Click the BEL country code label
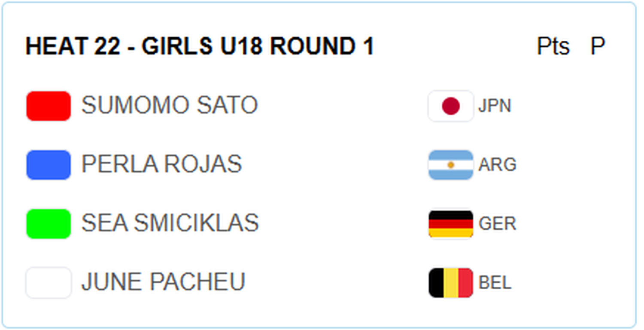The width and height of the screenshot is (644, 330). 495,283
